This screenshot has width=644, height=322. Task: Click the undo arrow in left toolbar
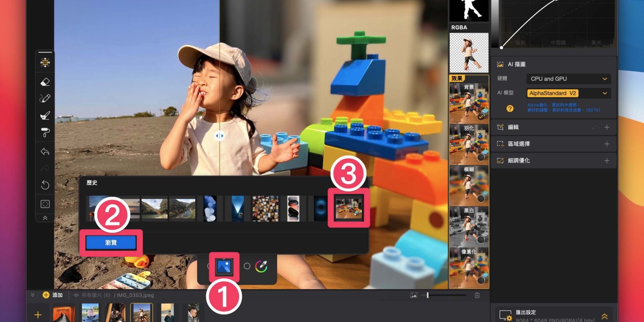[x=45, y=151]
